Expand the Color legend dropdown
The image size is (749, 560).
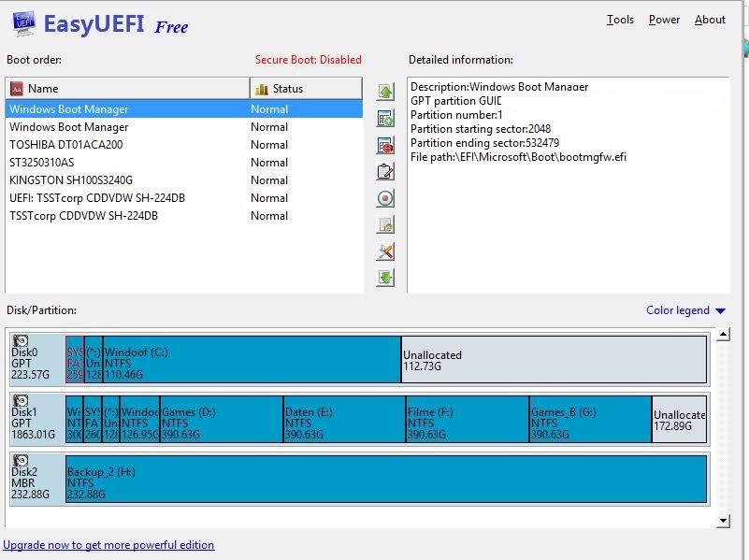click(685, 310)
